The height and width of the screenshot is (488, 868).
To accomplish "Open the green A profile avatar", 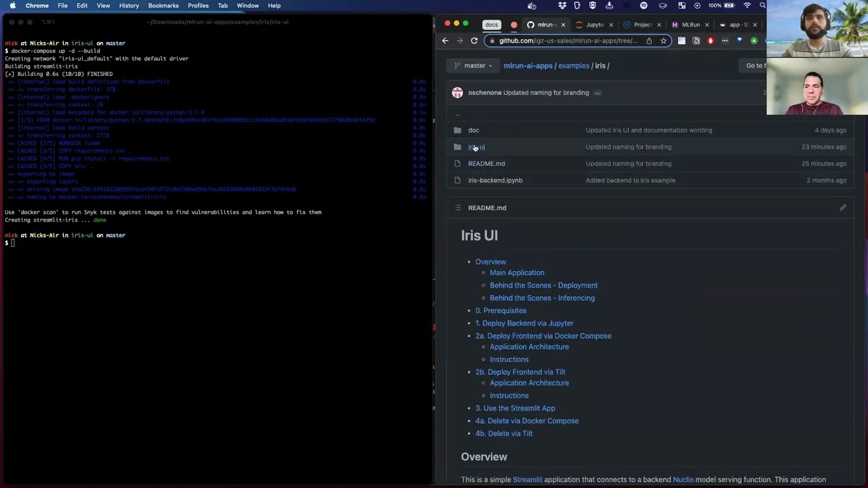I will (x=753, y=41).
